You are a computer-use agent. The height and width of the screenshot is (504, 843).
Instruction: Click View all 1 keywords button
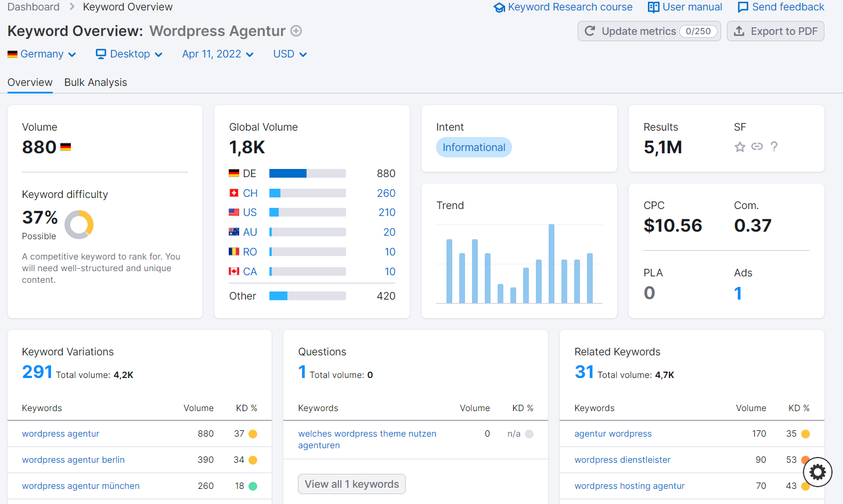[352, 484]
